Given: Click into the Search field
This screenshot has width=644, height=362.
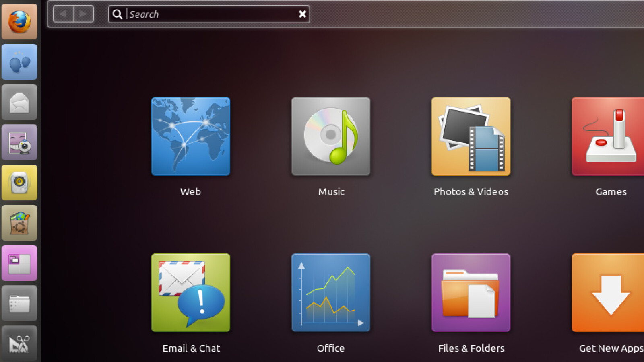Looking at the screenshot, I should pyautogui.click(x=209, y=14).
